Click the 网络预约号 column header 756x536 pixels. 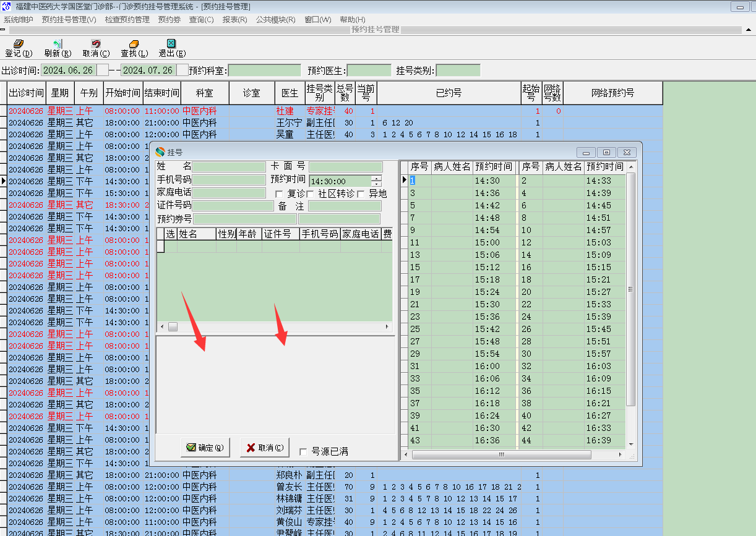point(612,93)
